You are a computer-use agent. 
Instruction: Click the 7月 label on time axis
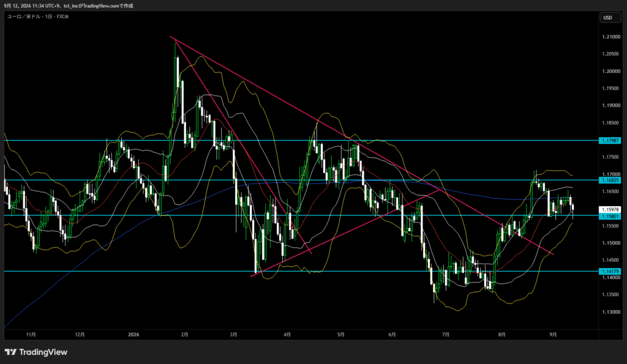click(x=446, y=335)
